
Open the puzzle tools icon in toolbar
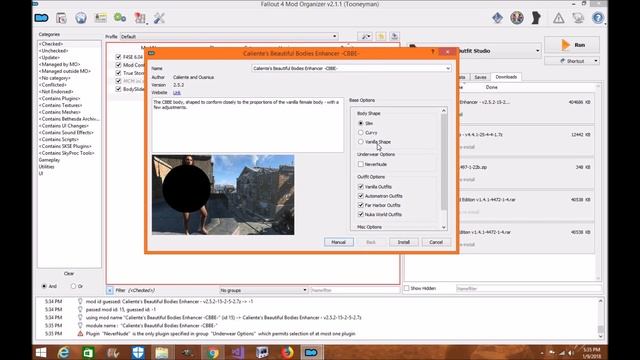pyautogui.click(x=140, y=18)
